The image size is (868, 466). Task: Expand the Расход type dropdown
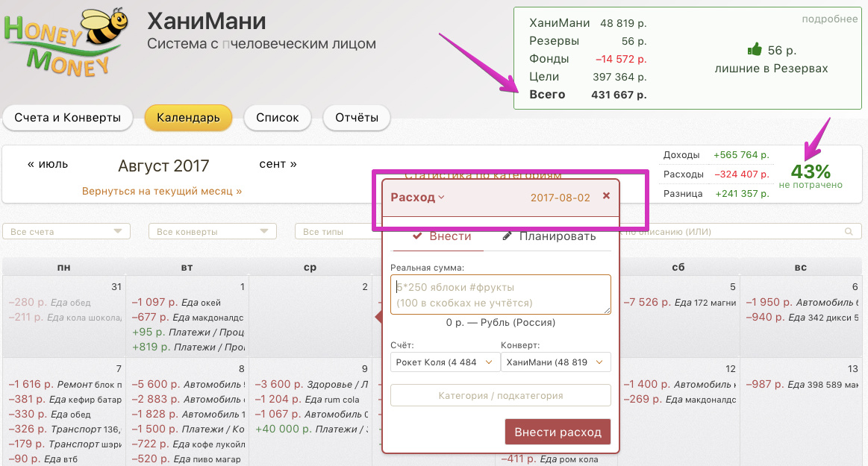pos(418,198)
